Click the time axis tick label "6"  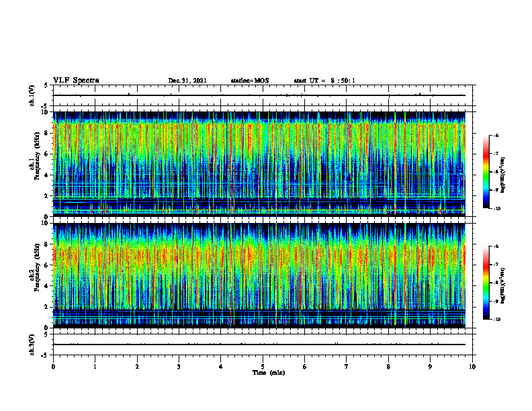[305, 367]
